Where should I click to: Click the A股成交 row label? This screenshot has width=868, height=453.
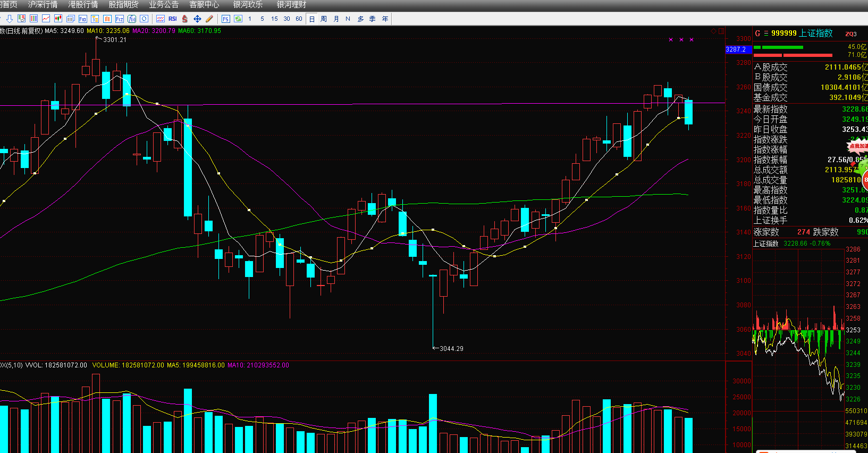click(x=771, y=68)
